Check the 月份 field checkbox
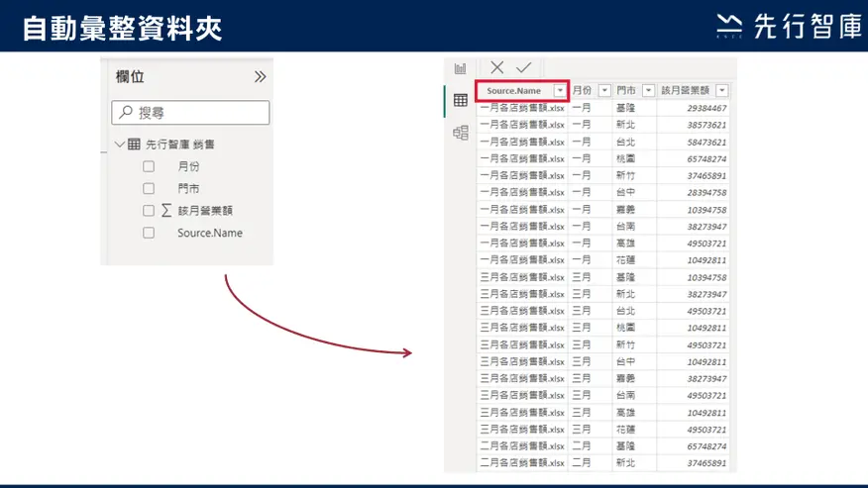This screenshot has width=868, height=488. click(x=149, y=166)
